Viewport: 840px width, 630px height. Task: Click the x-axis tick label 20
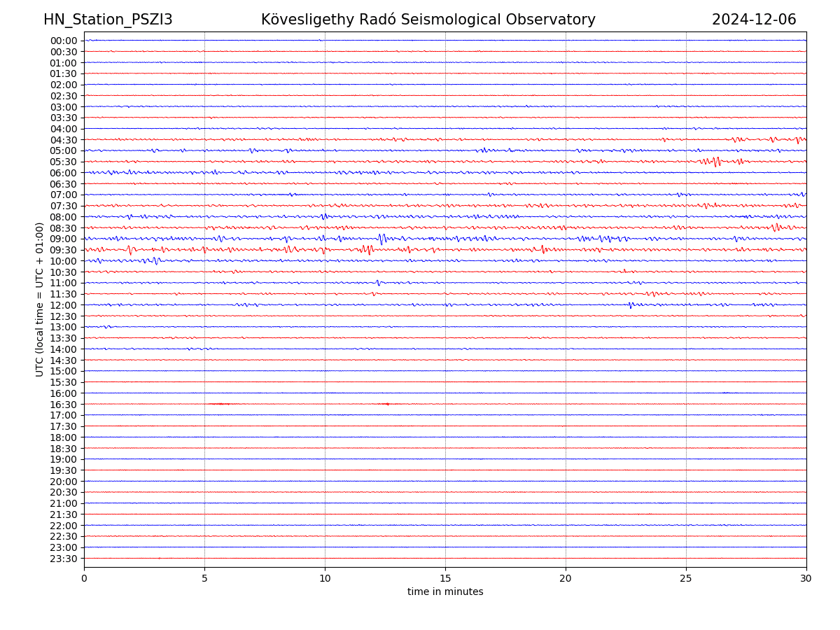pyautogui.click(x=566, y=578)
